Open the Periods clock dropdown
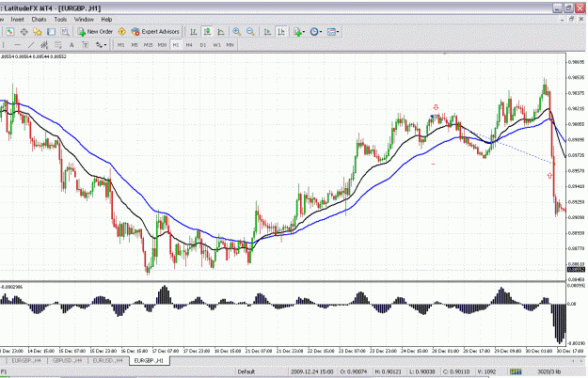This screenshot has width=588, height=378. point(316,32)
